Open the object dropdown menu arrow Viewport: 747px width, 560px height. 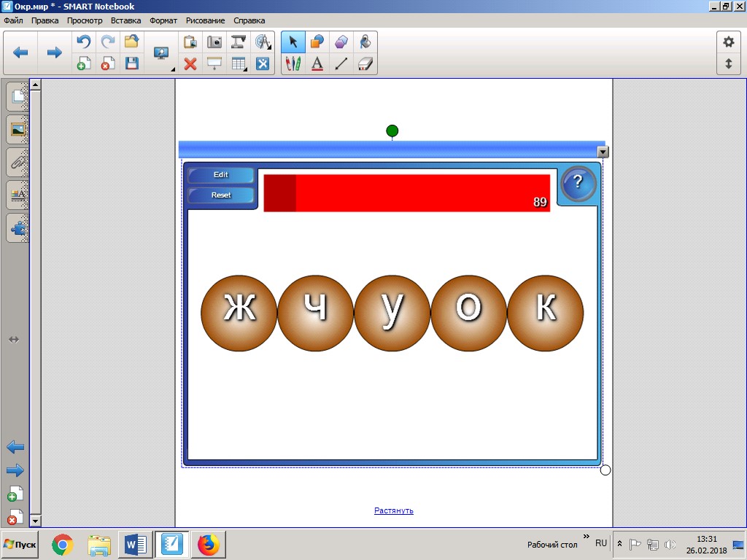603,152
